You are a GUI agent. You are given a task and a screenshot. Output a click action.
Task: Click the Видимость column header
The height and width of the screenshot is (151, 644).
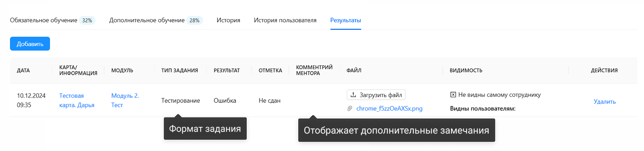(x=466, y=70)
